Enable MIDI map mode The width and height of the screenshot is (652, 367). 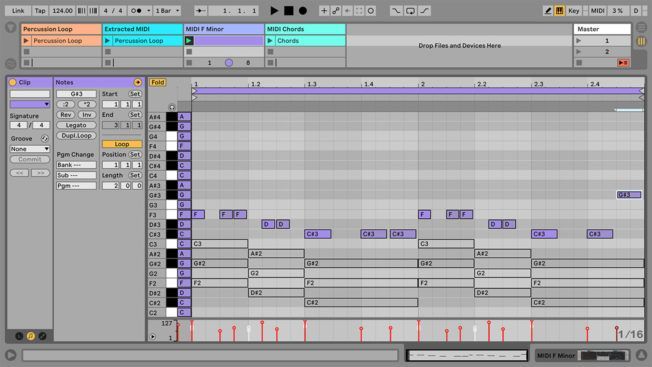click(598, 11)
